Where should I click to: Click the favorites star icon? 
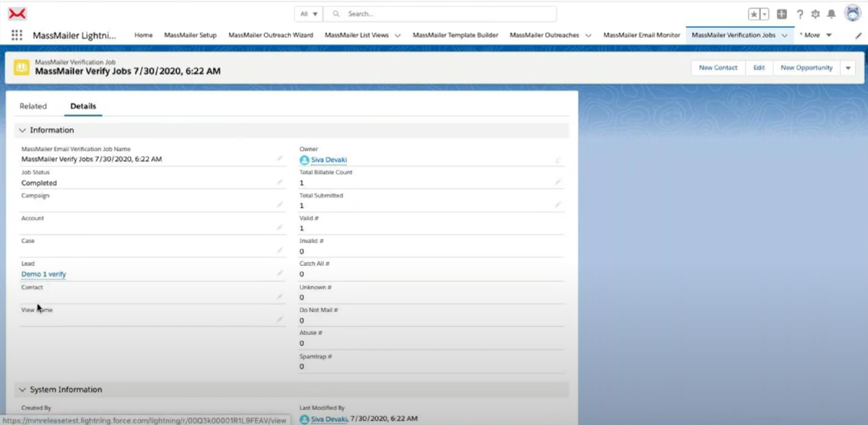754,14
